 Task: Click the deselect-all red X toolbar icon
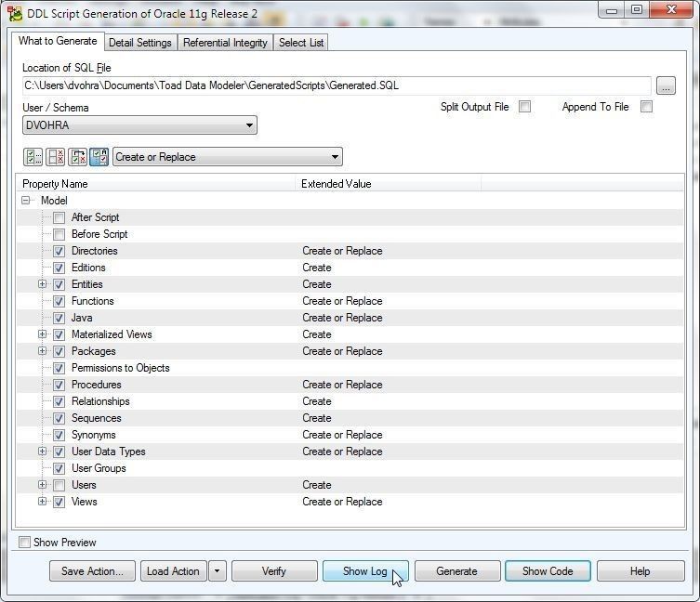56,157
